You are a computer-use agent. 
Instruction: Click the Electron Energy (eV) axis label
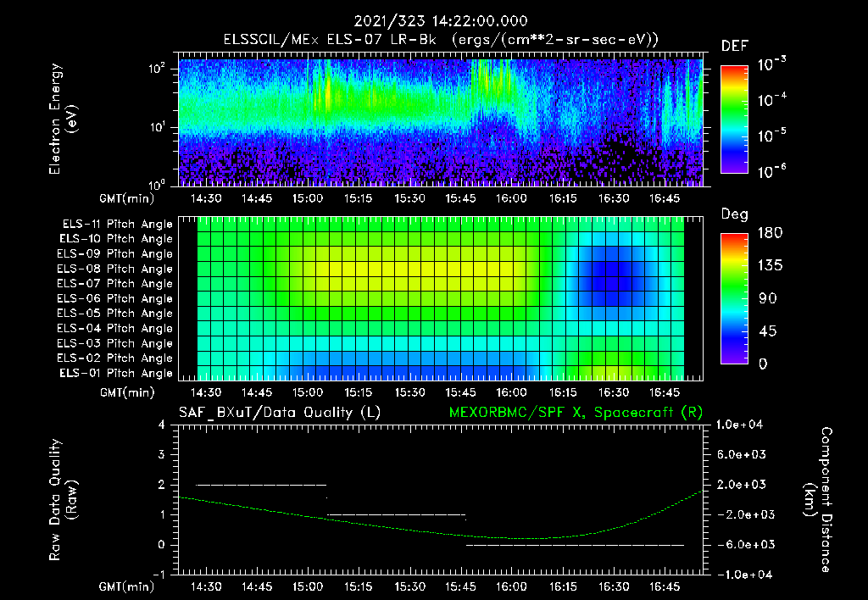coord(62,119)
